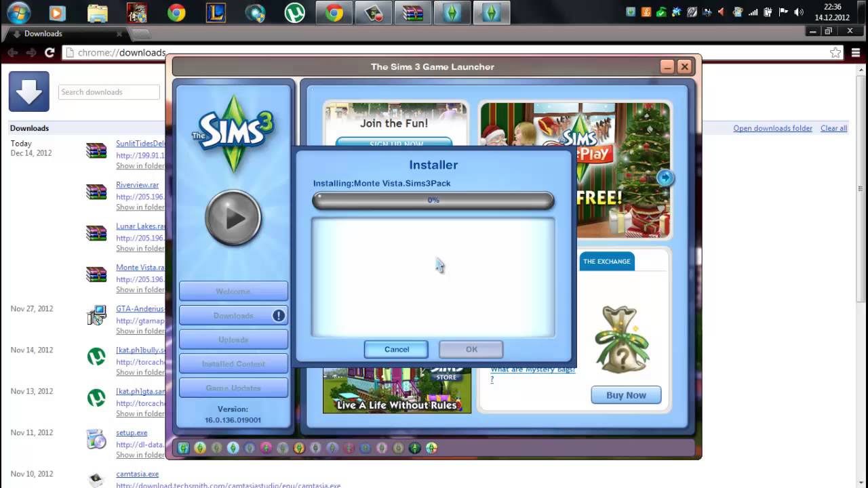Image resolution: width=868 pixels, height=488 pixels.
Task: Click the GTA-Anderius download link
Action: (x=140, y=309)
